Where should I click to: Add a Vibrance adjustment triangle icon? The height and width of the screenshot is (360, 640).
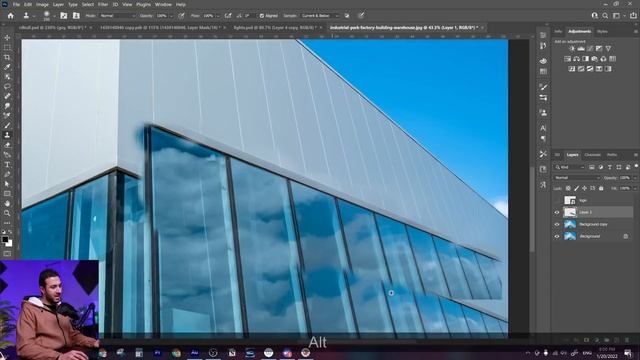pos(608,49)
